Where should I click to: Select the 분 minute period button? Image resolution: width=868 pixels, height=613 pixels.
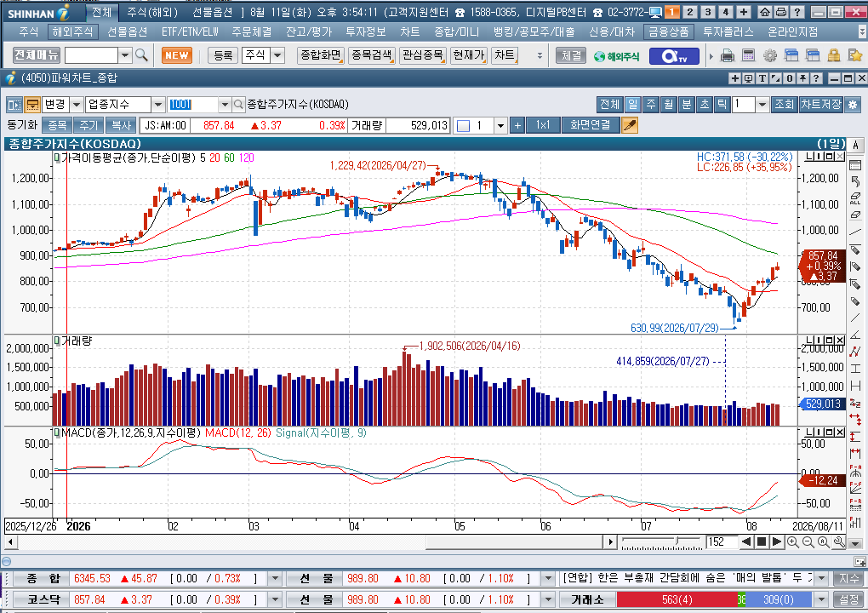687,104
